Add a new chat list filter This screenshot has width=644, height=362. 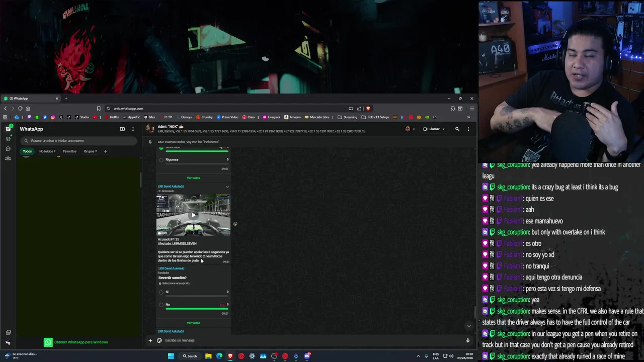coord(105,151)
